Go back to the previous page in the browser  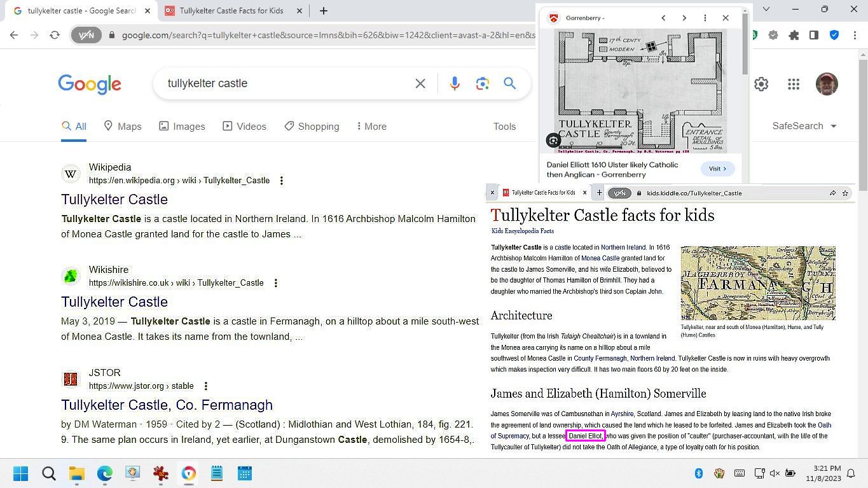point(14,35)
